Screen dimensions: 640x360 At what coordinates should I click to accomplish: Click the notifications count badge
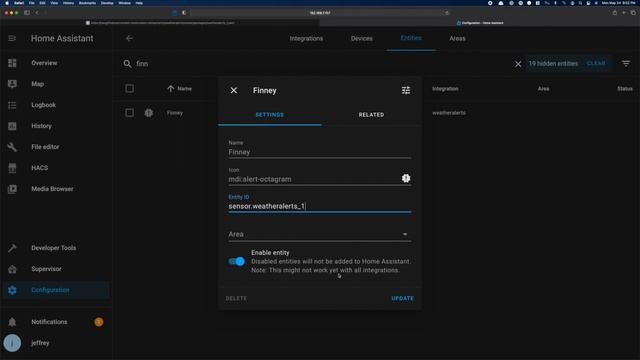[x=99, y=322]
